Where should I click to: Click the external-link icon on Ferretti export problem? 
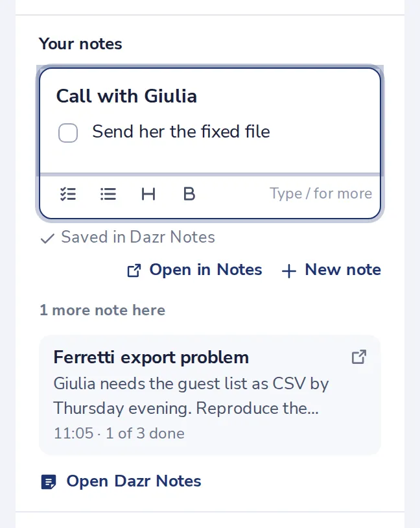(x=359, y=357)
